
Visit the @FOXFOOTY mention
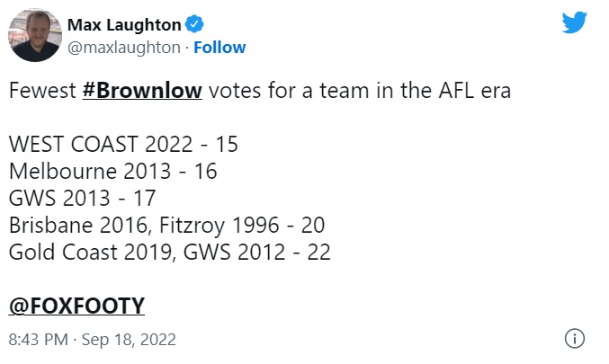pyautogui.click(x=76, y=306)
